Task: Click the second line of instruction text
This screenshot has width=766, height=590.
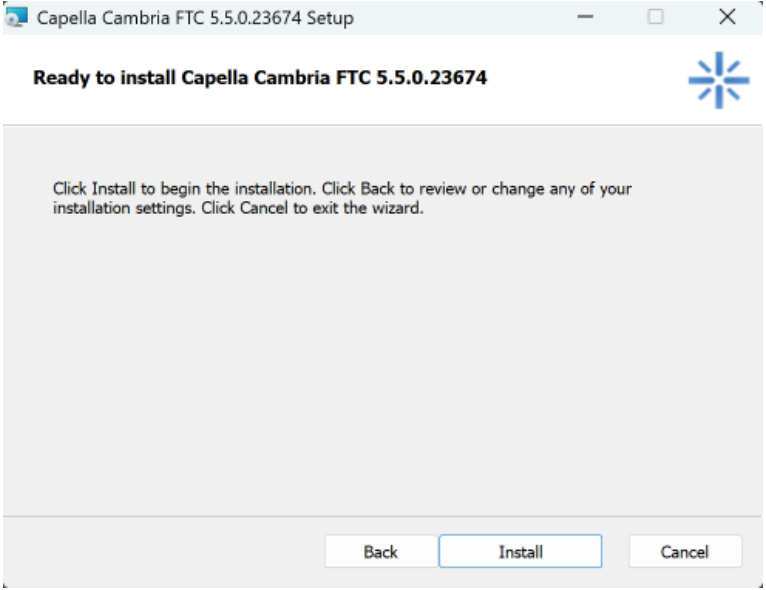Action: coord(238,209)
